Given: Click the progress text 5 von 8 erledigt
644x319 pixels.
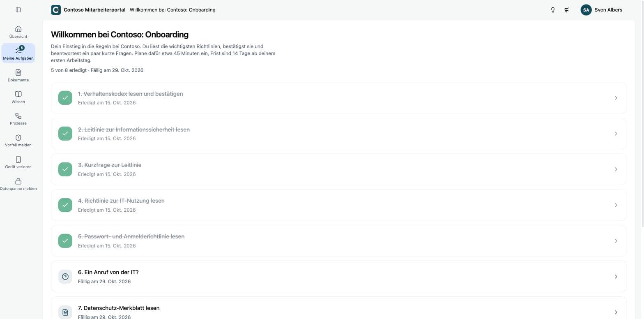Looking at the screenshot, I should point(69,70).
